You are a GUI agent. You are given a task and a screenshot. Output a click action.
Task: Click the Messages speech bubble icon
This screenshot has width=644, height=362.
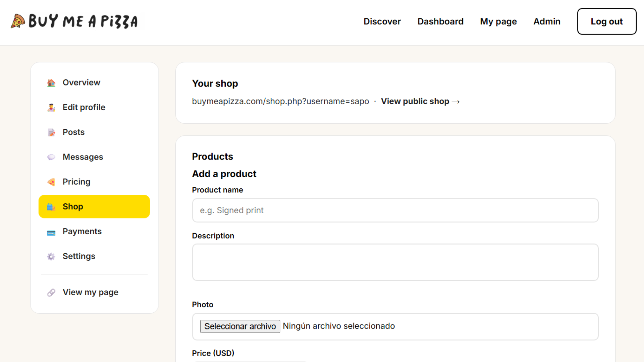[x=51, y=157]
